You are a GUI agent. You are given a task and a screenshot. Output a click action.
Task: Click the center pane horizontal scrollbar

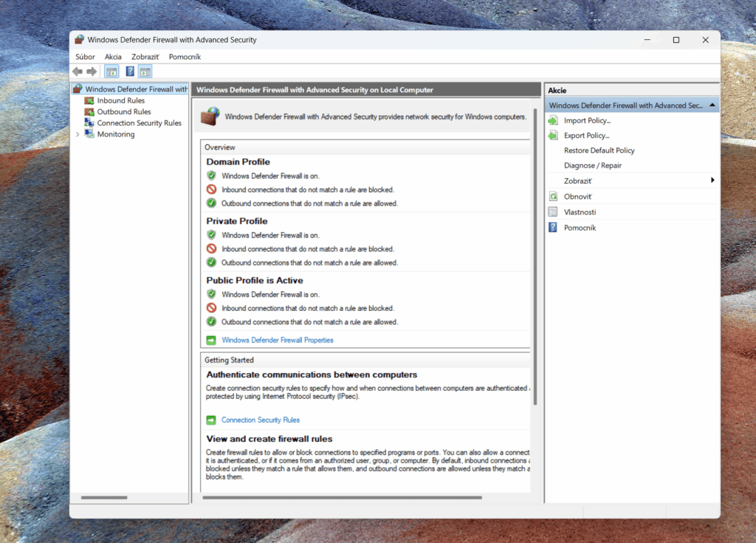point(342,498)
